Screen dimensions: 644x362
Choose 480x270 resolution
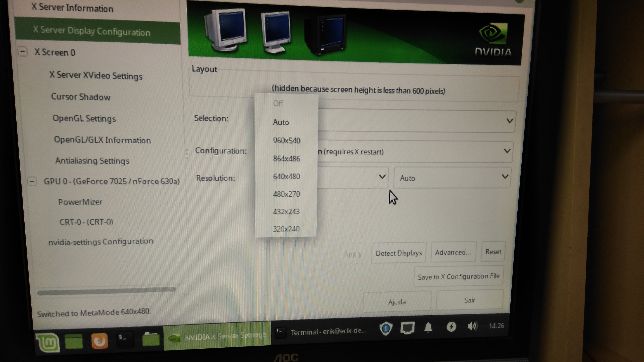pos(286,194)
